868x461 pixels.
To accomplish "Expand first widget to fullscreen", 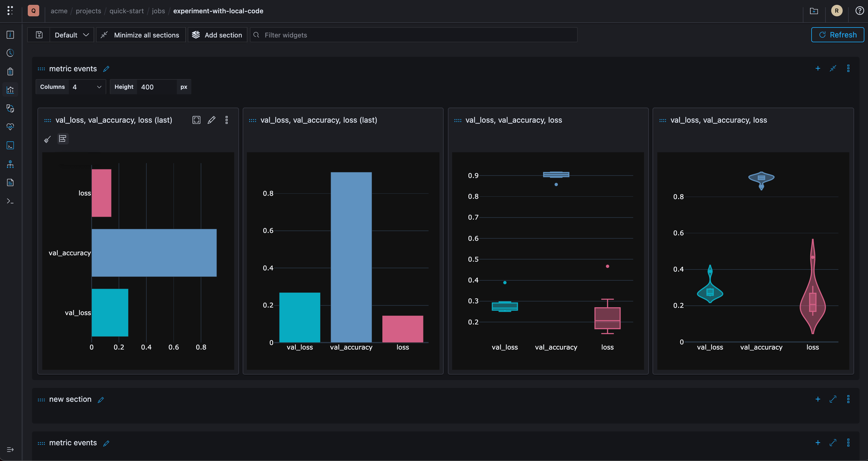I will 196,120.
